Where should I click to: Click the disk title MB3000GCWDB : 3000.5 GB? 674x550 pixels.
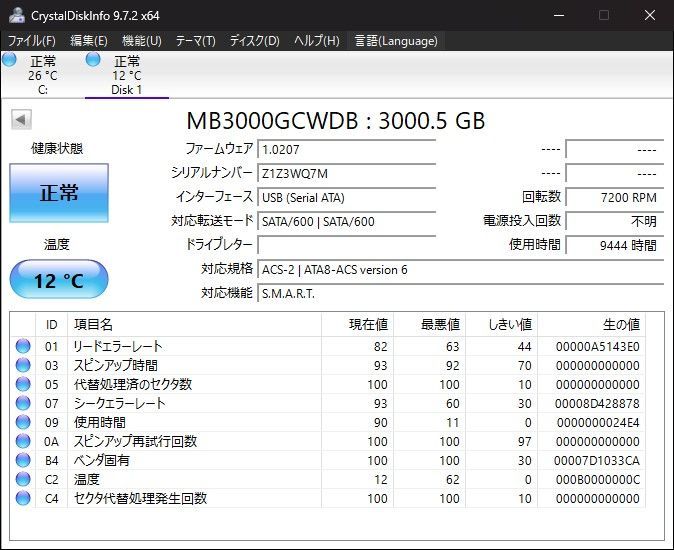[x=336, y=121]
